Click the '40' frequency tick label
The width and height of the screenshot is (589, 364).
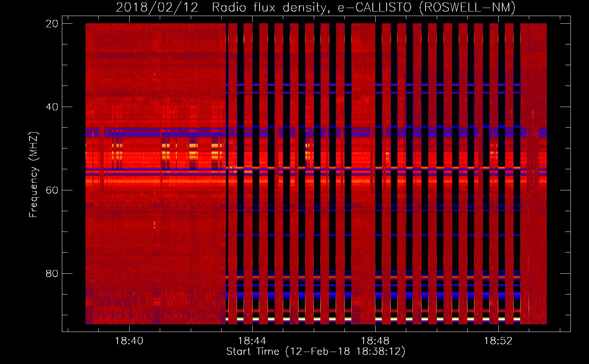point(52,107)
